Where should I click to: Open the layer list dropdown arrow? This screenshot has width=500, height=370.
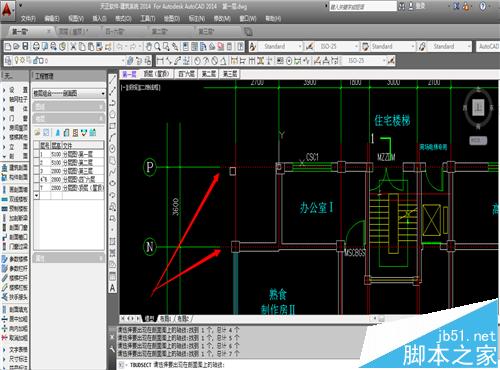click(123, 61)
